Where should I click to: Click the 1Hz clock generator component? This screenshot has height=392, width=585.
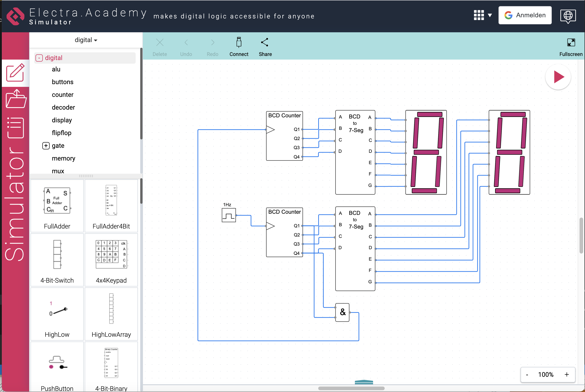click(229, 215)
